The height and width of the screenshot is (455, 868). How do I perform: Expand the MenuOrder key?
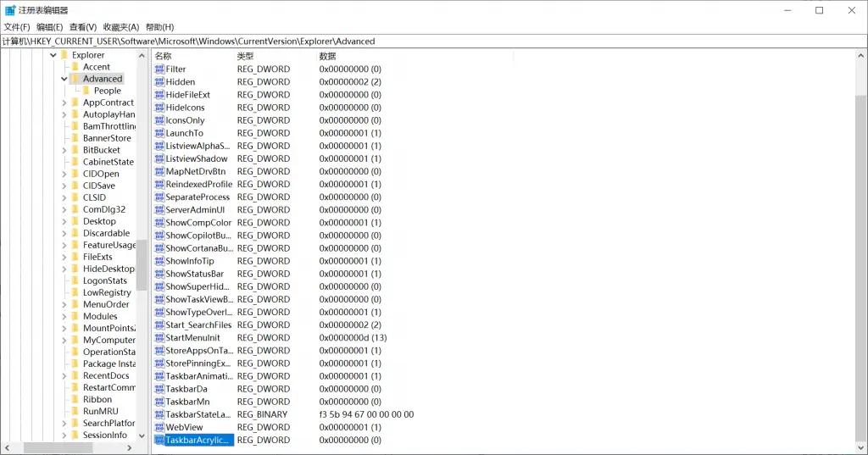[64, 304]
